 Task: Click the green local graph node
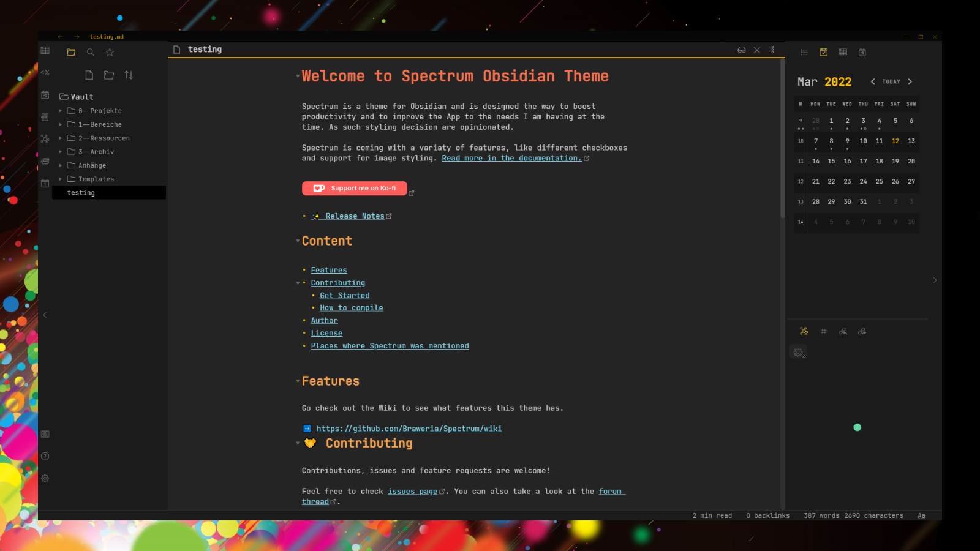858,427
